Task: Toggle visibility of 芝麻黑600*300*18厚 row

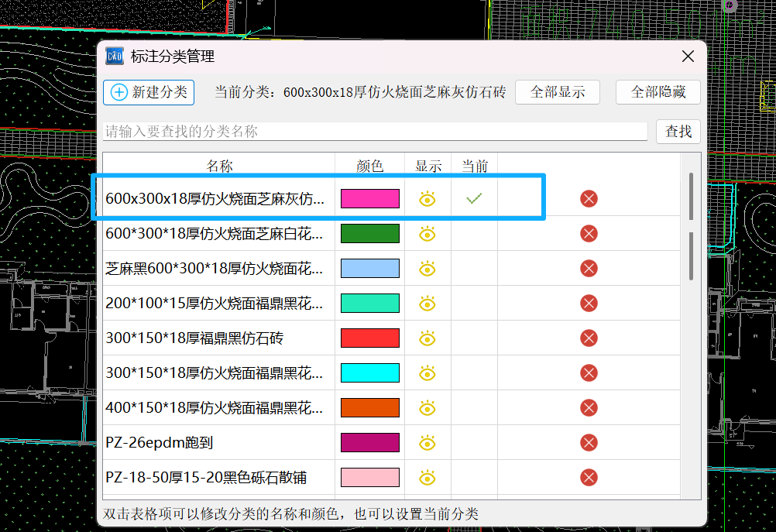Action: [x=427, y=269]
